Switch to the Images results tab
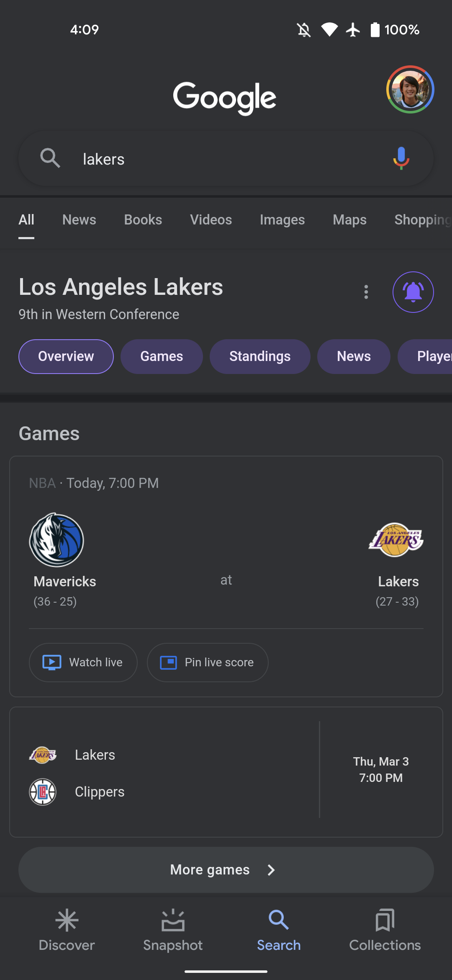 click(x=282, y=220)
